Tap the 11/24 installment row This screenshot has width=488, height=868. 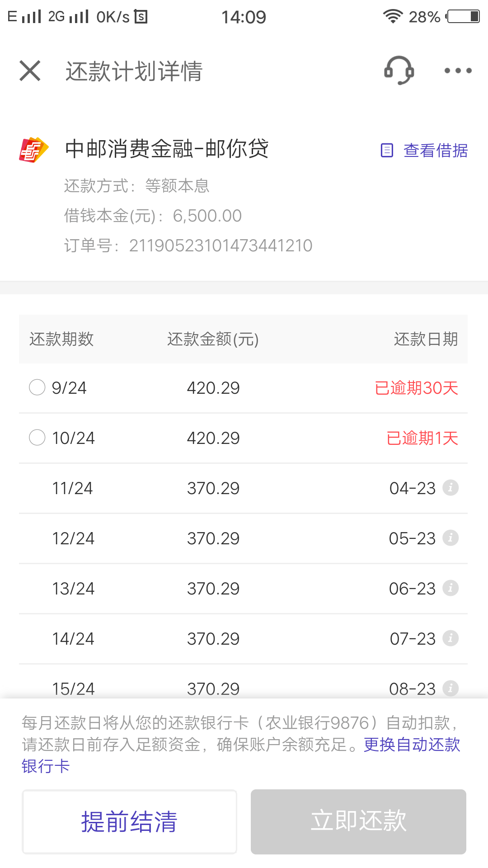[x=243, y=488]
